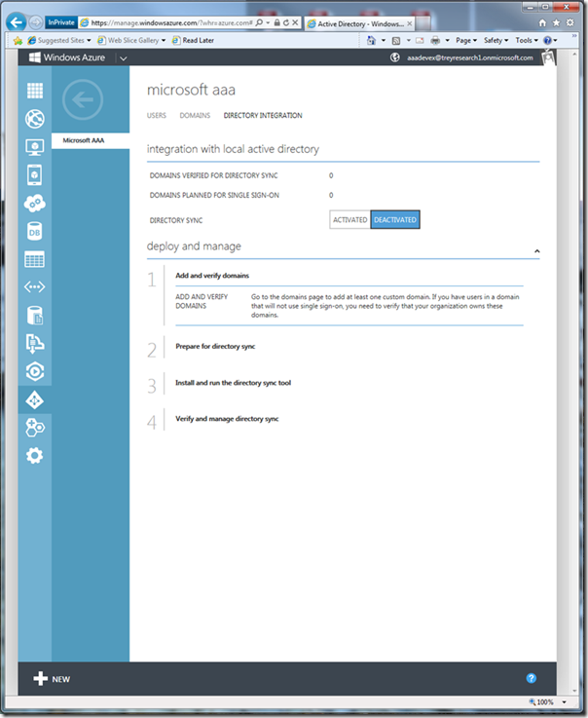This screenshot has width=588, height=718.
Task: Click the user avatar icon in portal header
Action: pos(548,57)
